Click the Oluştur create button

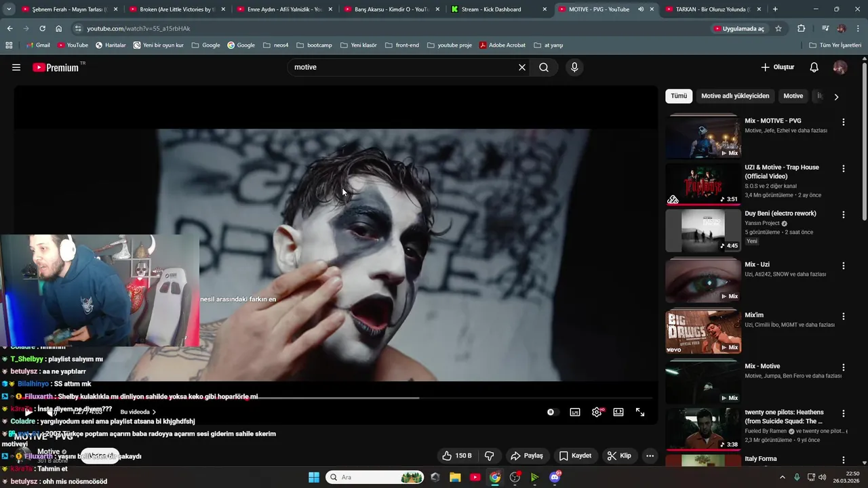(x=777, y=67)
